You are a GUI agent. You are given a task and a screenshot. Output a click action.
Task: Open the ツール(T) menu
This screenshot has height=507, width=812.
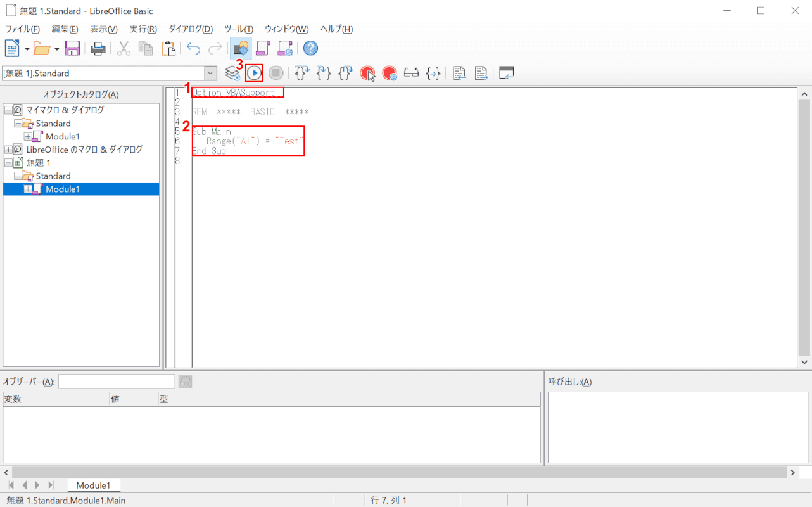click(239, 29)
